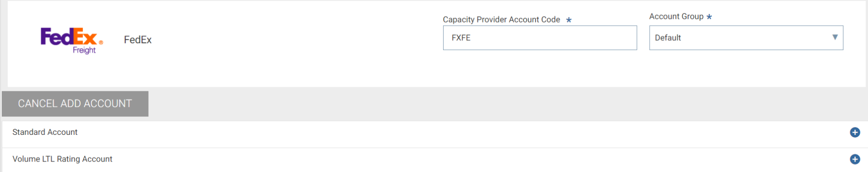This screenshot has width=868, height=172.
Task: Select the Account Group combo box
Action: pos(746,38)
